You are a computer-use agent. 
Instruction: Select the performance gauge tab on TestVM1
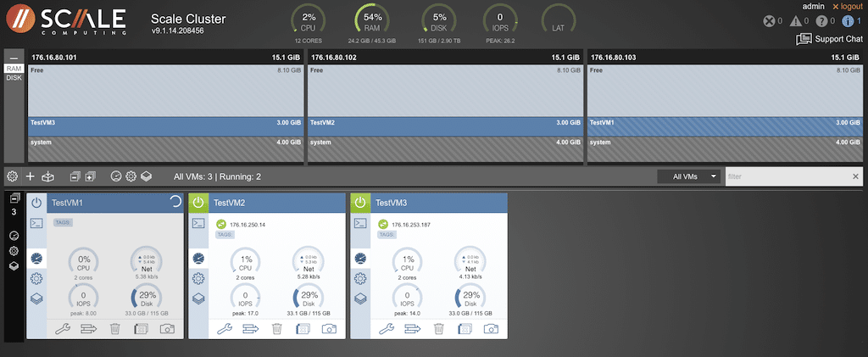[36, 259]
